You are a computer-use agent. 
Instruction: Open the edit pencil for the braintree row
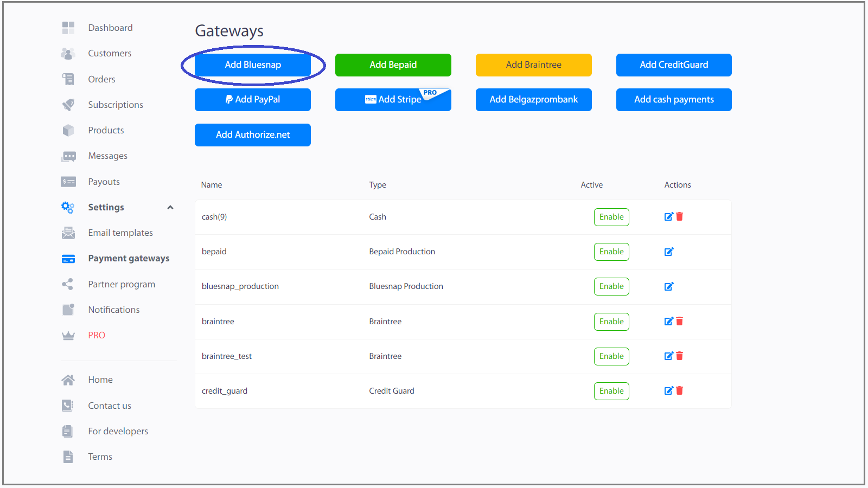coord(669,321)
